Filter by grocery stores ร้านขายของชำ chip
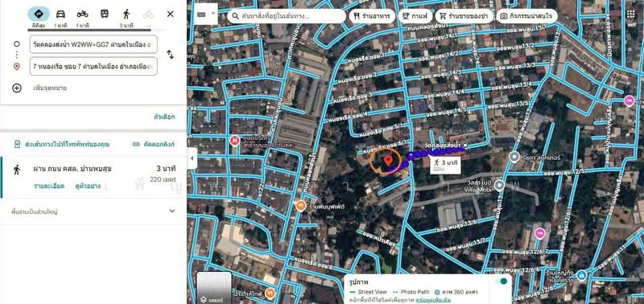644x304 pixels. coord(464,16)
